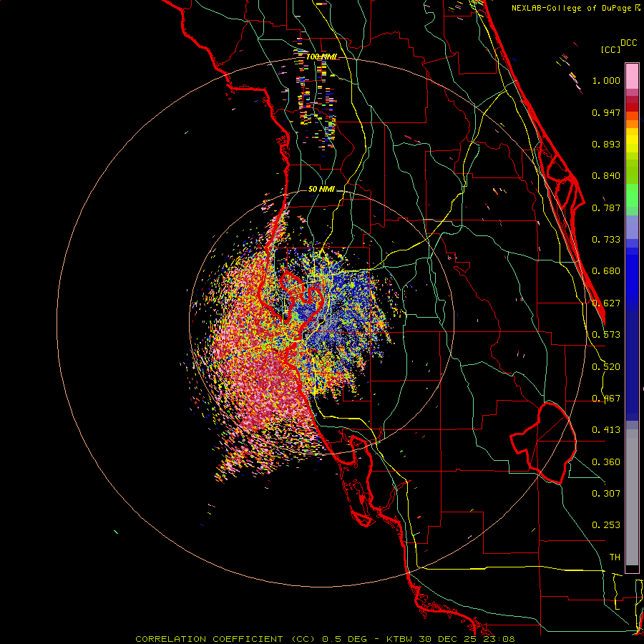The height and width of the screenshot is (644, 644).
Task: Select the 0.573 scale value
Action: 606,335
